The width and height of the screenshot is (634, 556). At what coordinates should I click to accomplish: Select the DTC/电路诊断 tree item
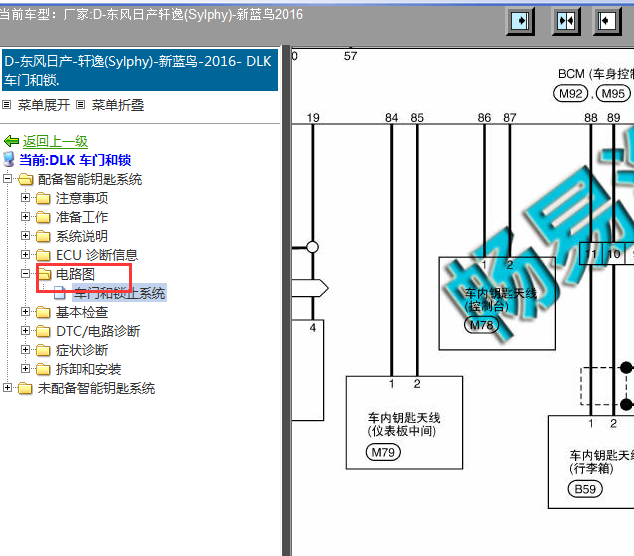pyautogui.click(x=98, y=331)
